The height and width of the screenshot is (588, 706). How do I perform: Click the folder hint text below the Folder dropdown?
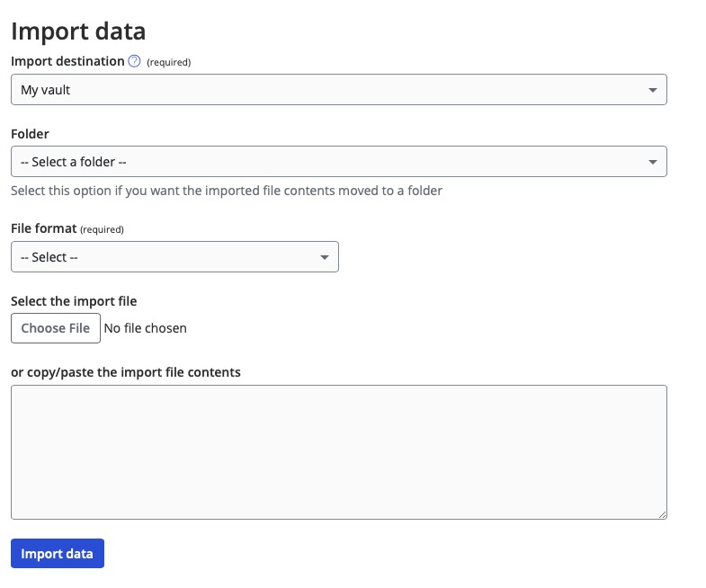point(227,191)
